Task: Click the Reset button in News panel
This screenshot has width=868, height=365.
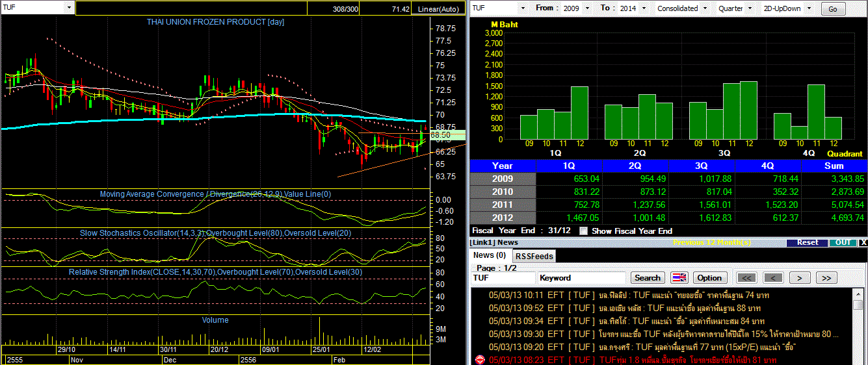Action: [808, 242]
